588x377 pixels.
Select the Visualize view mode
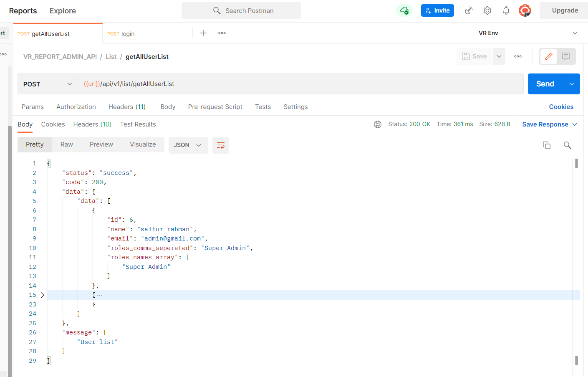tap(143, 144)
